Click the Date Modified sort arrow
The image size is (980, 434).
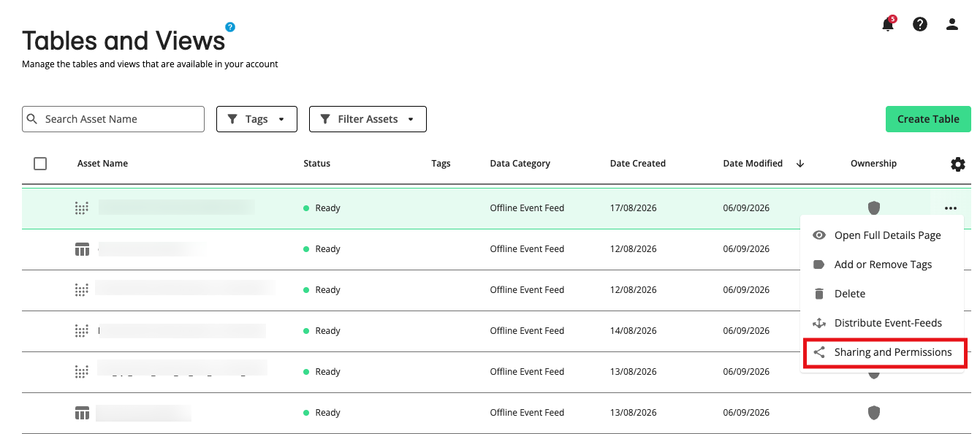click(x=800, y=164)
